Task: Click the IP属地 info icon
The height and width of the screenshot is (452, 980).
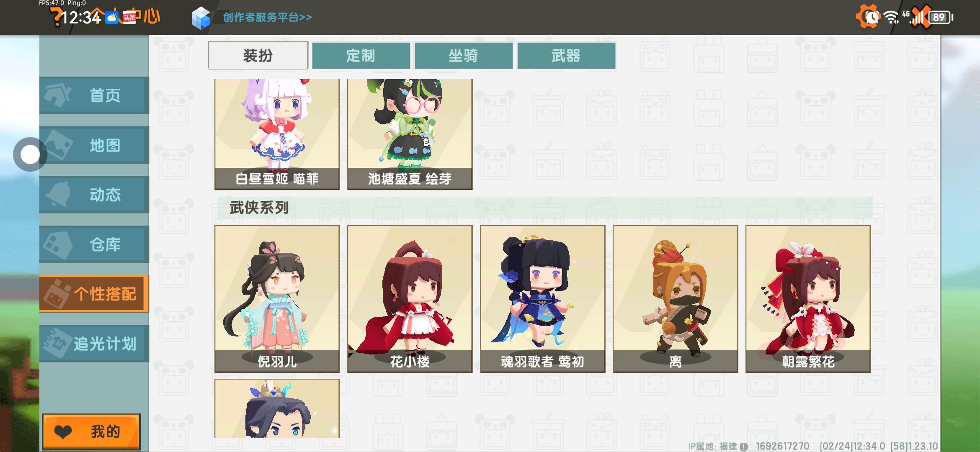Action: (x=744, y=447)
